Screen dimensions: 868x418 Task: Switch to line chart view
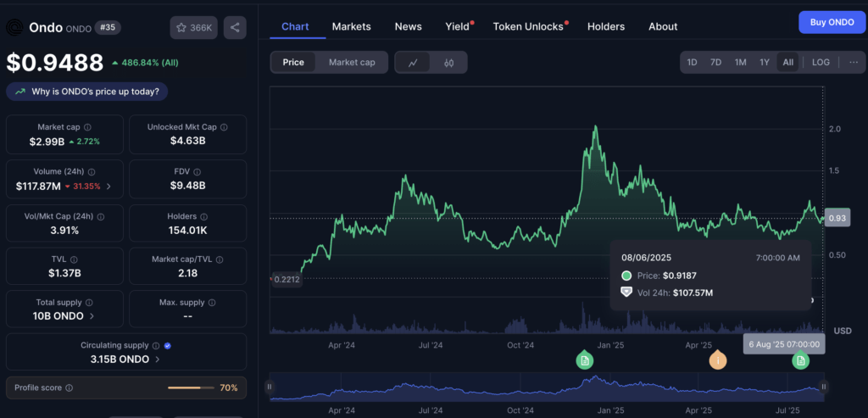point(413,63)
